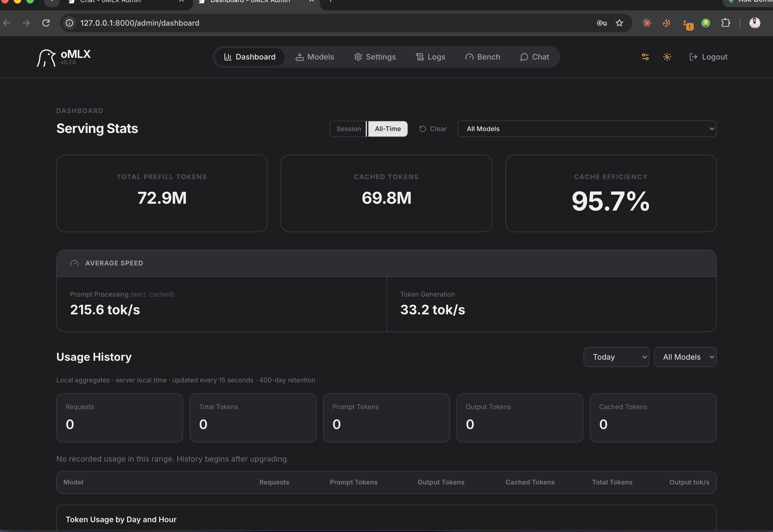773x532 pixels.
Task: Clear the serving stats
Action: tap(433, 129)
